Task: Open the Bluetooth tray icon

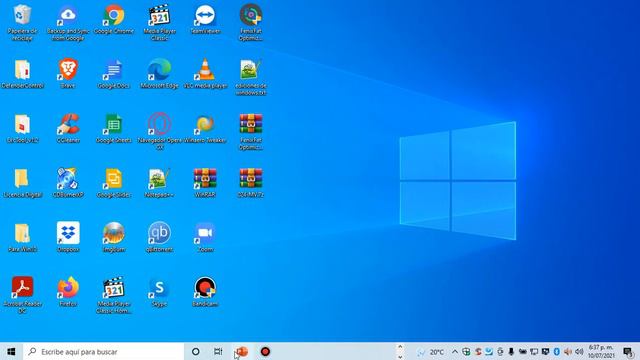Action: [556, 351]
